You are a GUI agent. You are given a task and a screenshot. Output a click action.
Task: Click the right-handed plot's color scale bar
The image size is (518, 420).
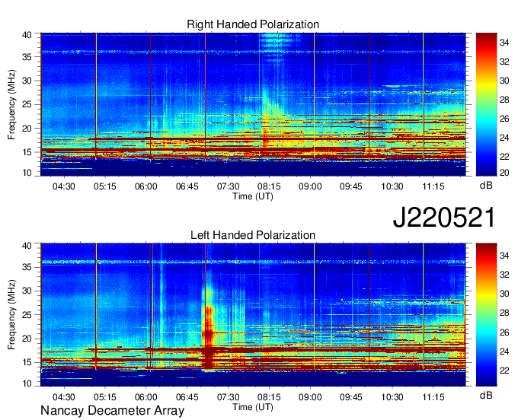(x=486, y=104)
